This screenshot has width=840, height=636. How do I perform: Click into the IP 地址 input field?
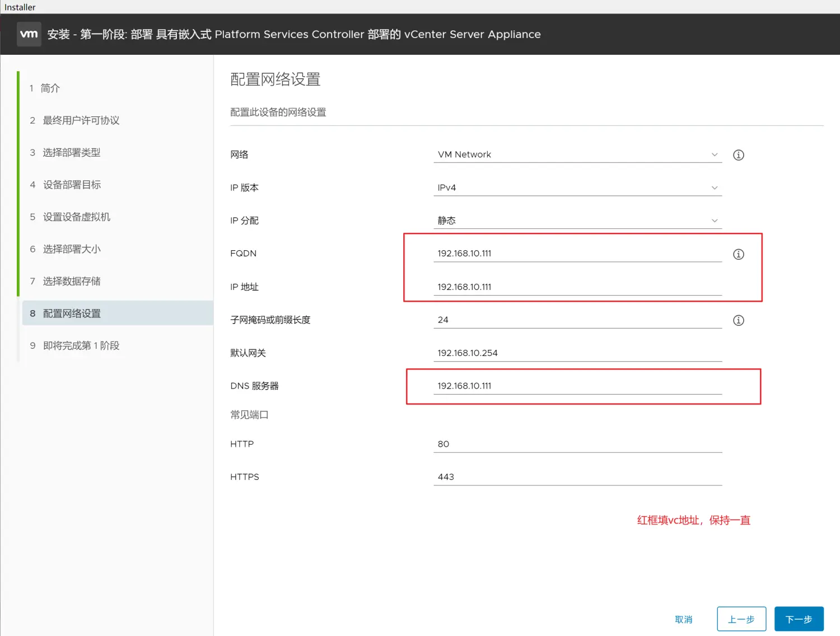(x=577, y=287)
